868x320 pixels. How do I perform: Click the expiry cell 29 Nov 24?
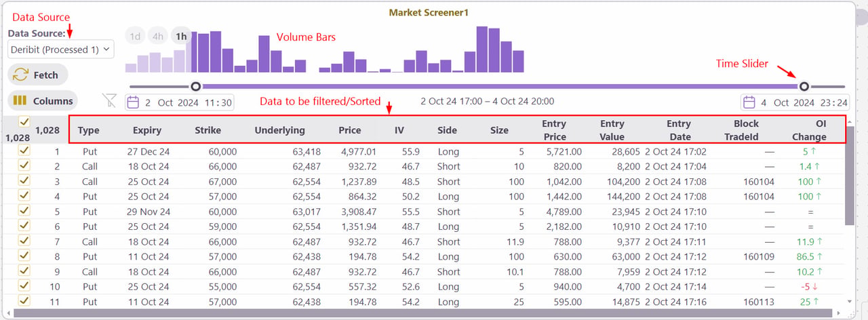coord(149,211)
